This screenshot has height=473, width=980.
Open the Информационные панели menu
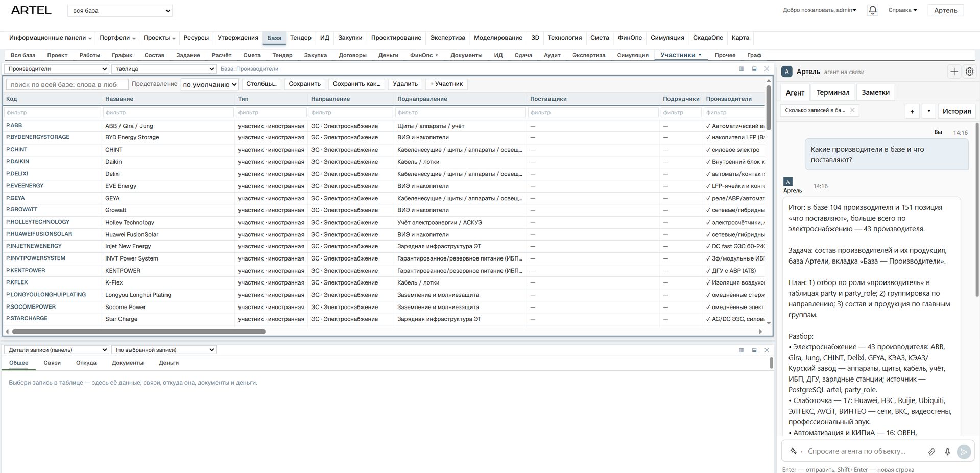click(x=50, y=38)
